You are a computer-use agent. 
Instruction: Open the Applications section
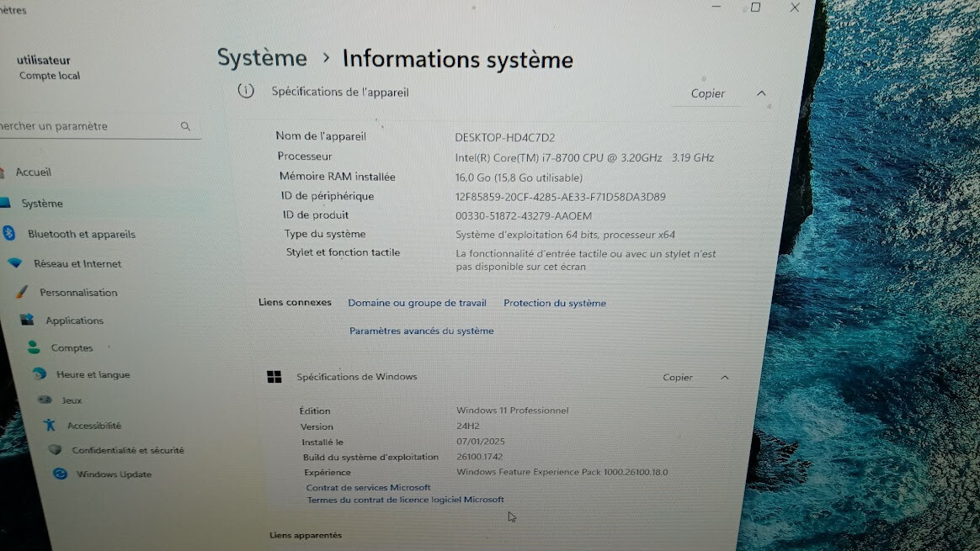pyautogui.click(x=74, y=321)
